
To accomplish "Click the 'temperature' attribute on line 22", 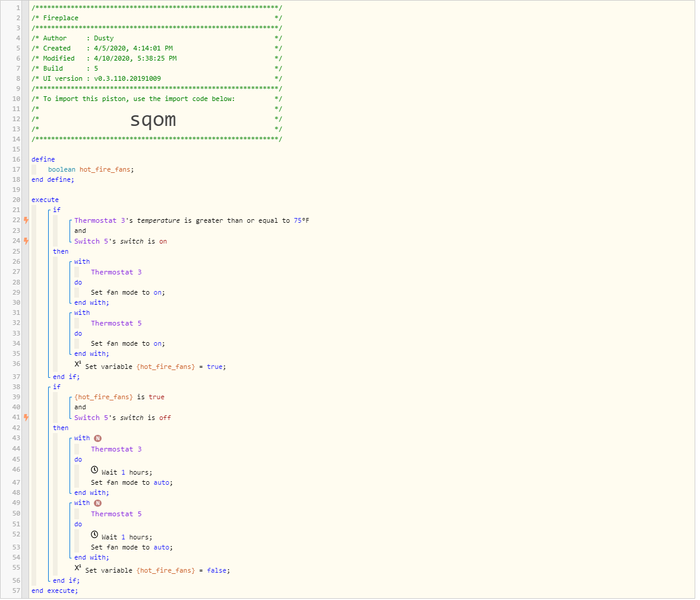I will click(159, 220).
